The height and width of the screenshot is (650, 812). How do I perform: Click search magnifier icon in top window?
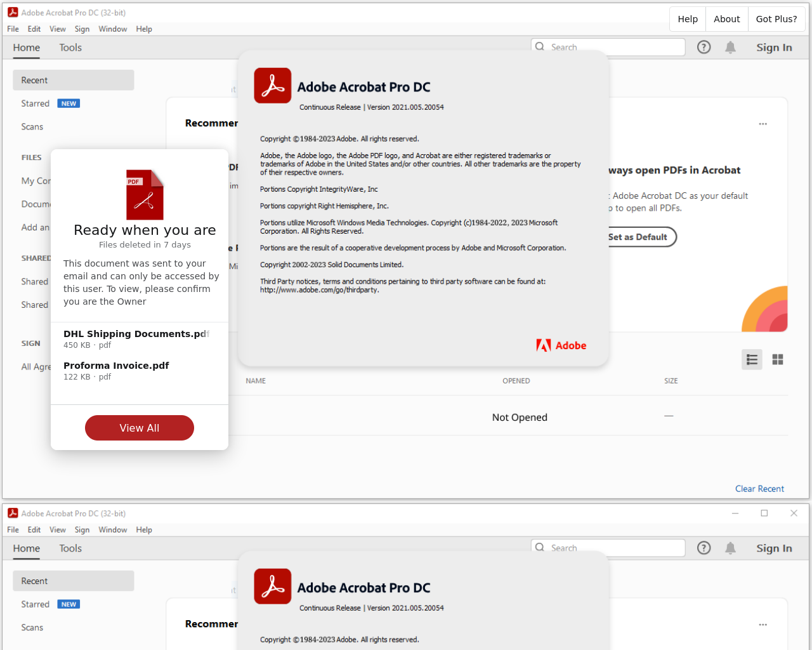click(x=540, y=47)
